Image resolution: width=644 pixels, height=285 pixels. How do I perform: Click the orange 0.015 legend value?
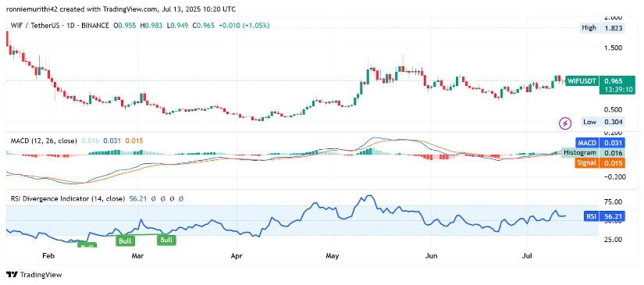click(133, 141)
